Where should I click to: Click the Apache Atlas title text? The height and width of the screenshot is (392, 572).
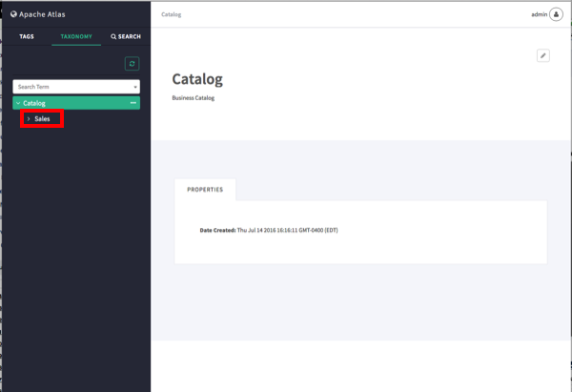(x=42, y=14)
